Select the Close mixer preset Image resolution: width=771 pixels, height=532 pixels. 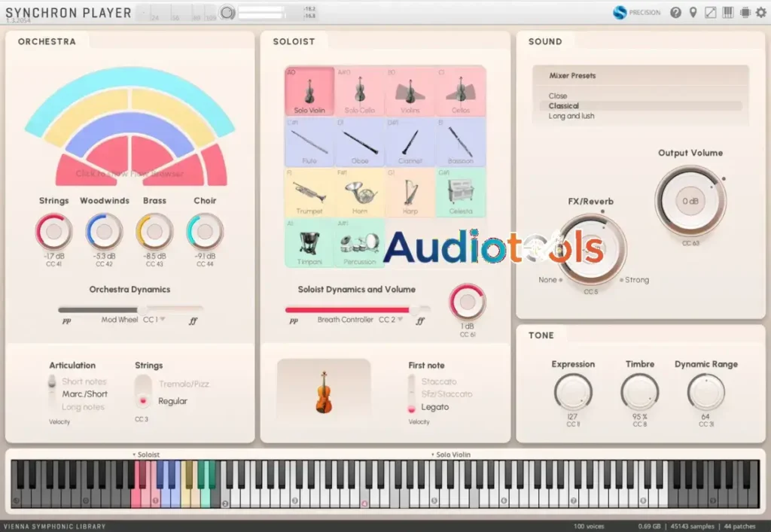pos(558,96)
